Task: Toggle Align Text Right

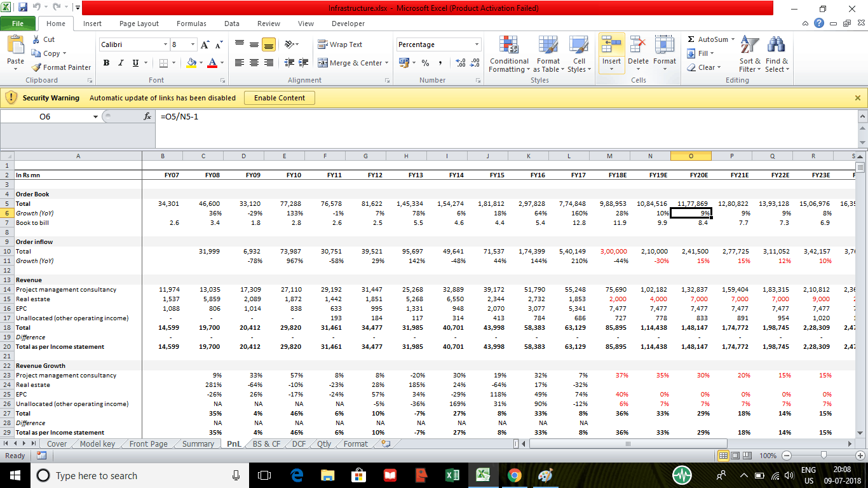Action: [x=268, y=63]
